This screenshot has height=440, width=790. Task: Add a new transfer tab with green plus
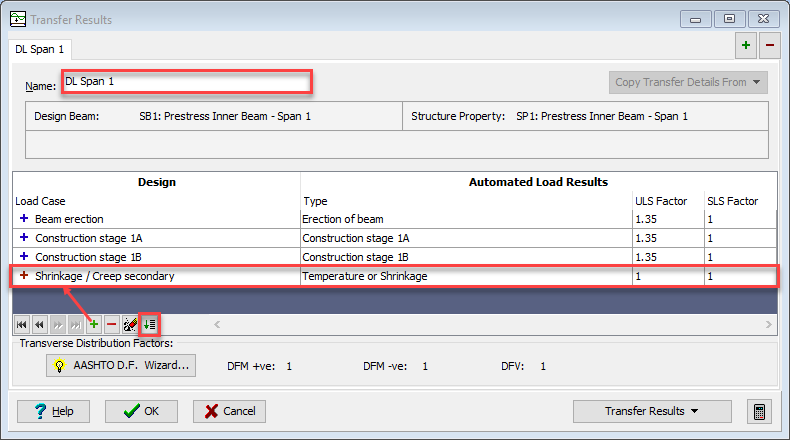(x=746, y=45)
